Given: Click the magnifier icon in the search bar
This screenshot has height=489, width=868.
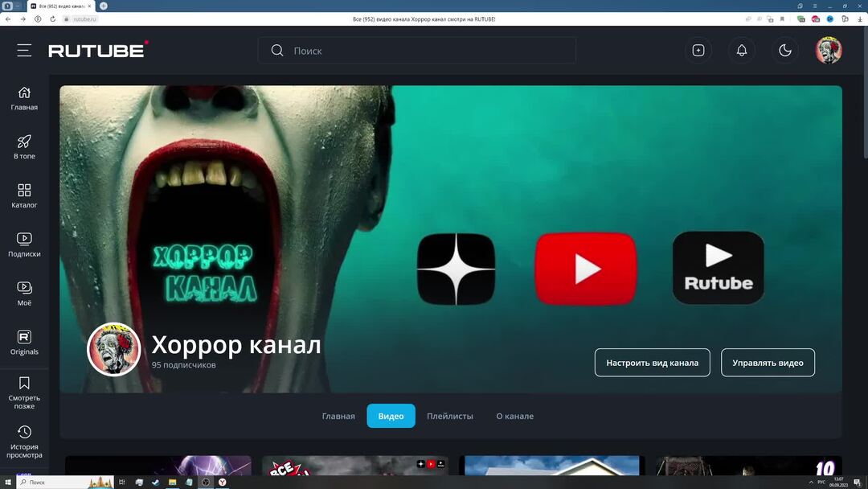Looking at the screenshot, I should 277,51.
